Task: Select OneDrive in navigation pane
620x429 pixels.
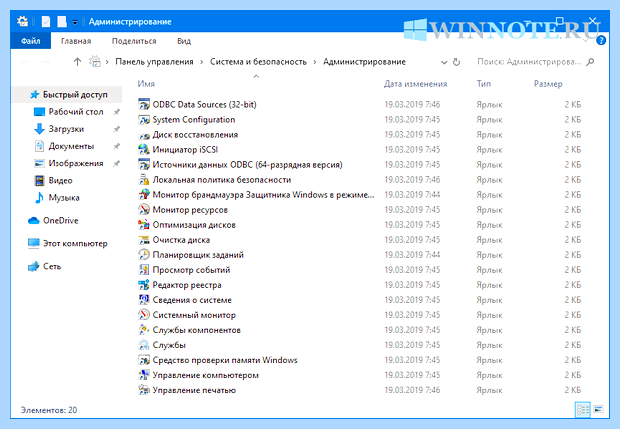Action: point(60,221)
